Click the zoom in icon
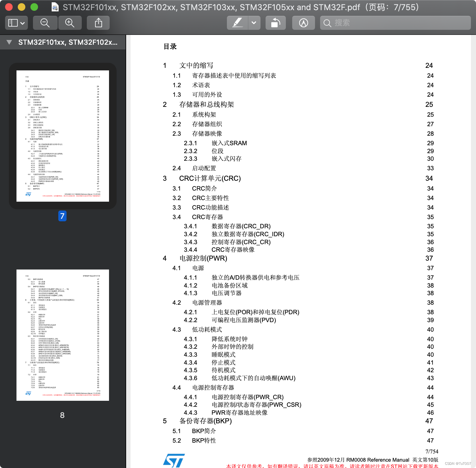Viewport: 476px width, 468px height. click(70, 23)
